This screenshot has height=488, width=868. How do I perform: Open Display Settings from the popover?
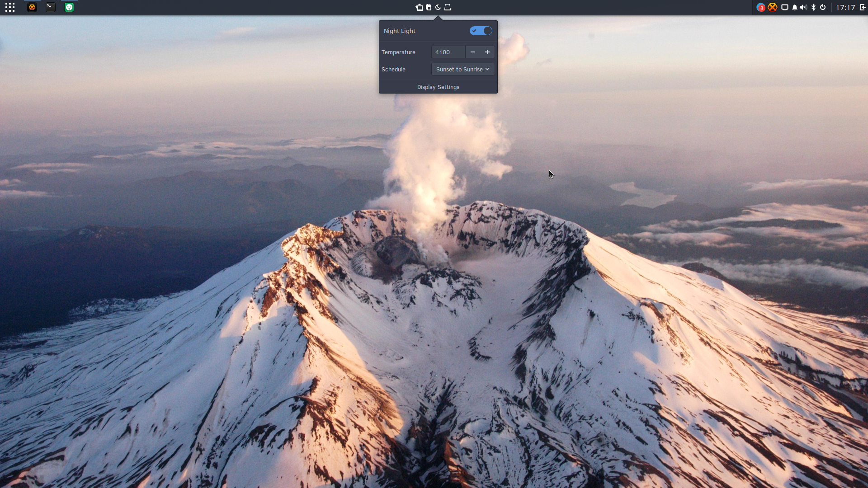pyautogui.click(x=438, y=87)
